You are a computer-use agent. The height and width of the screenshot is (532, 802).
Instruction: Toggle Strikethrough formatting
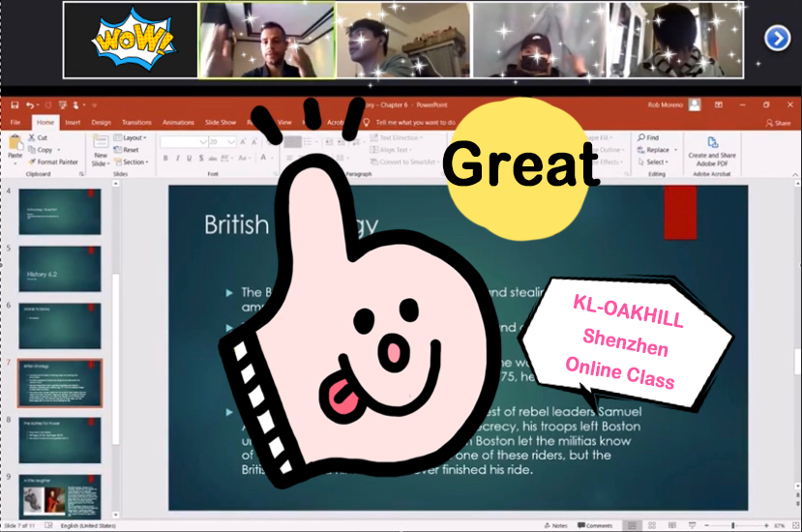pos(213,158)
